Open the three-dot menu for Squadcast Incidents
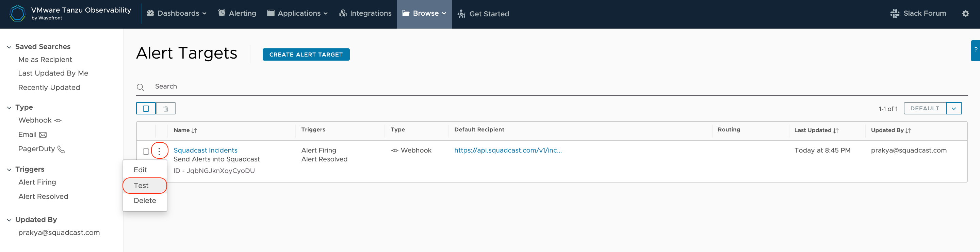The image size is (980, 252). click(x=159, y=151)
